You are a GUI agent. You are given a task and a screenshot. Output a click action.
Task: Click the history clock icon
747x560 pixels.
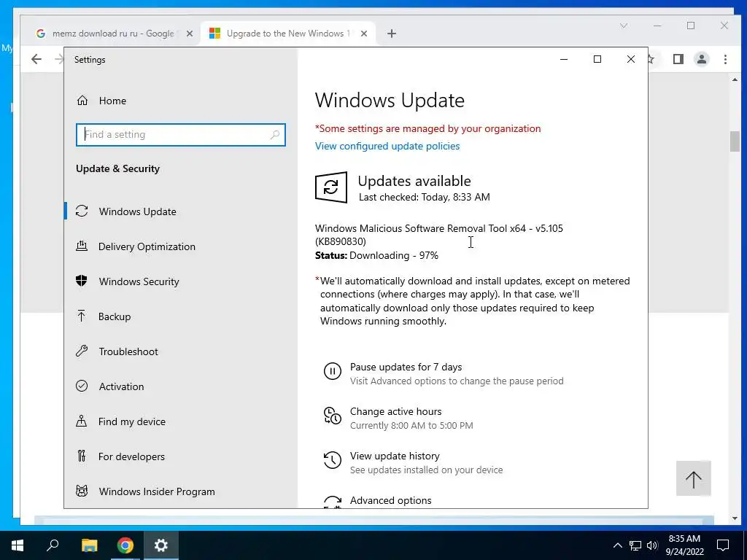point(333,460)
